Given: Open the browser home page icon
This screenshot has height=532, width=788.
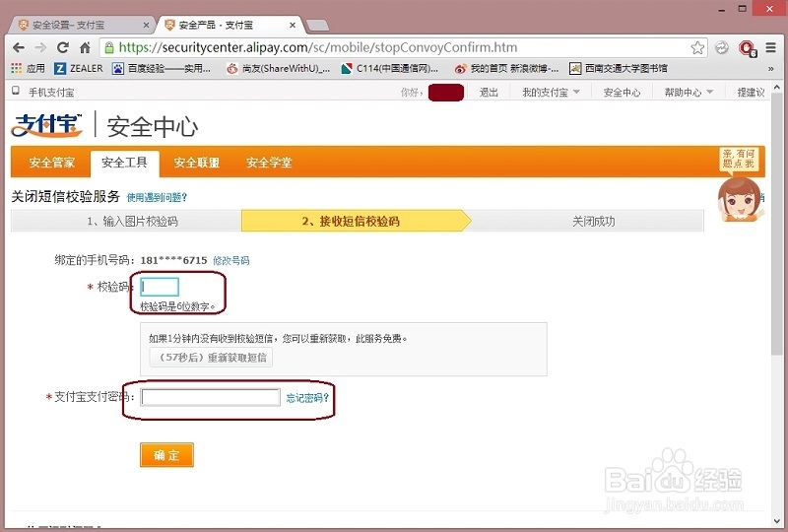Looking at the screenshot, I should click(x=85, y=47).
